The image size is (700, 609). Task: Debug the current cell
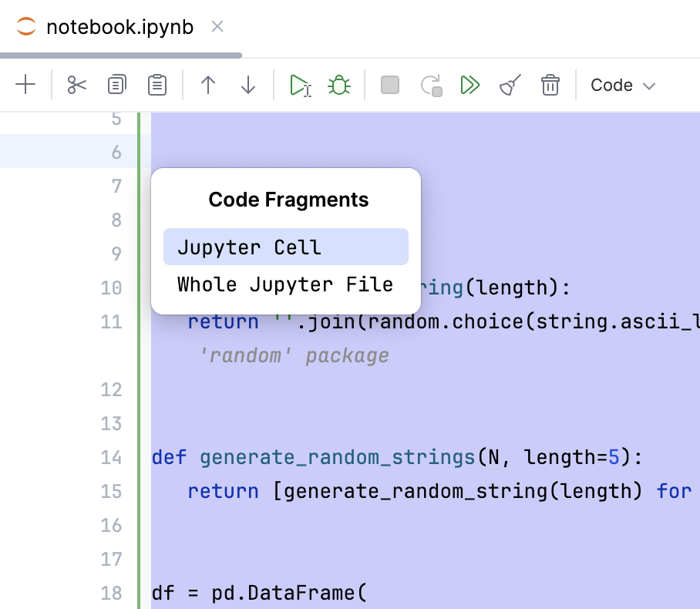(341, 85)
